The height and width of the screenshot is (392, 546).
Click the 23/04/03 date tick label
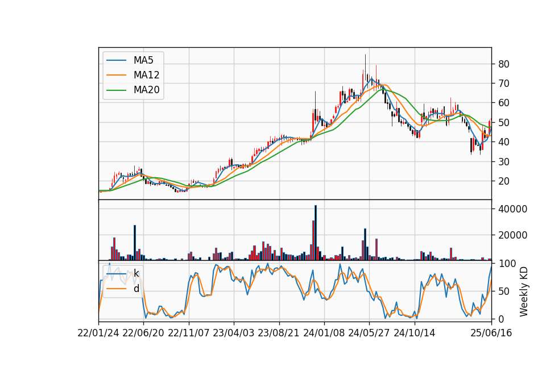pos(234,333)
